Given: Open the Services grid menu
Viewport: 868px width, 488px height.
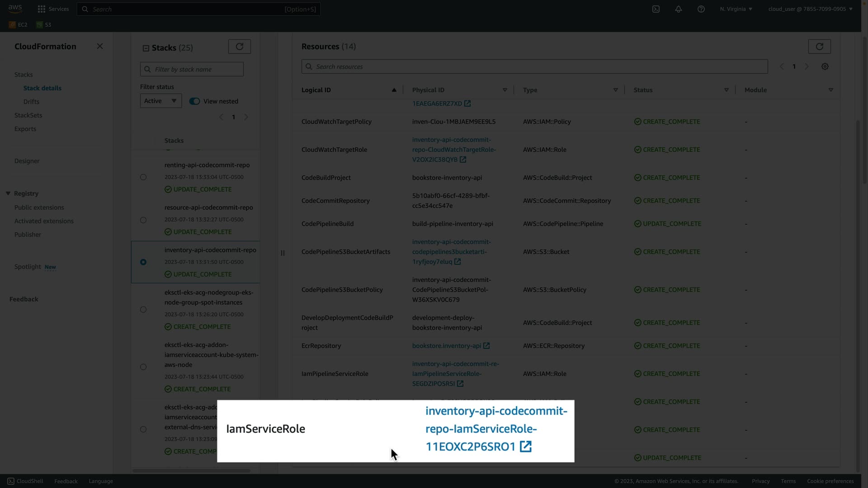Looking at the screenshot, I should (42, 9).
